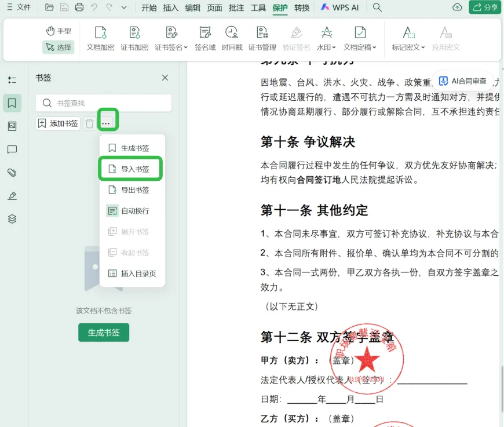This screenshot has height=427, width=504.
Task: Expand the 证书签名 dropdown arrow
Action: click(x=186, y=48)
